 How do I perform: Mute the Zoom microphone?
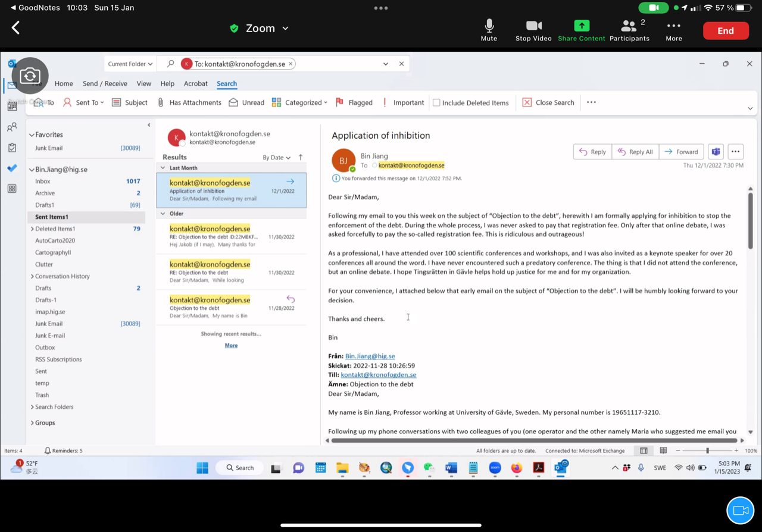[489, 30]
